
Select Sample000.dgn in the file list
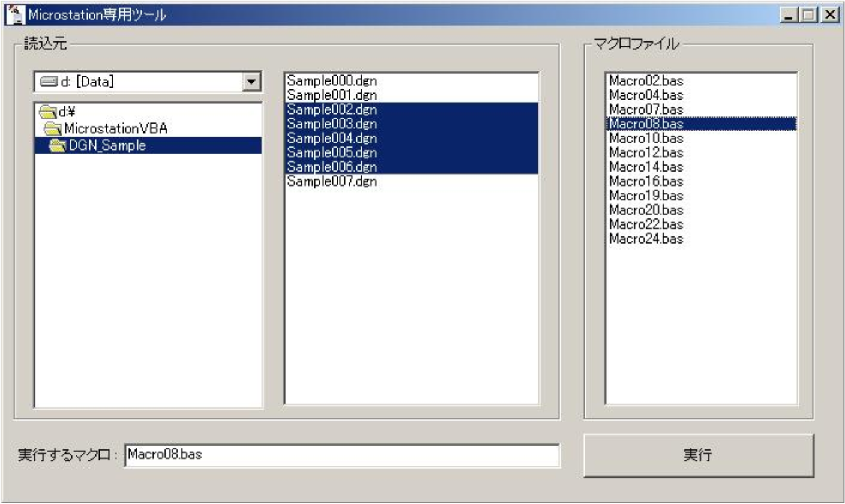click(x=411, y=80)
